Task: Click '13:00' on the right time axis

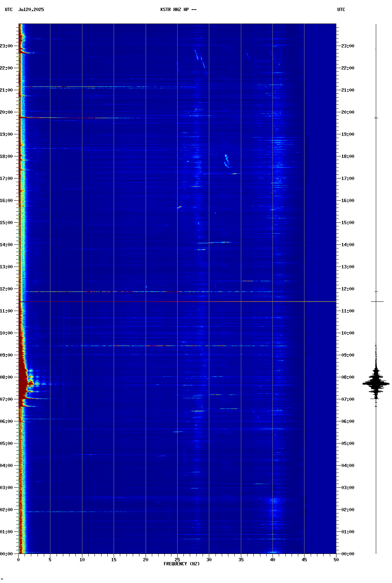Action: [348, 267]
